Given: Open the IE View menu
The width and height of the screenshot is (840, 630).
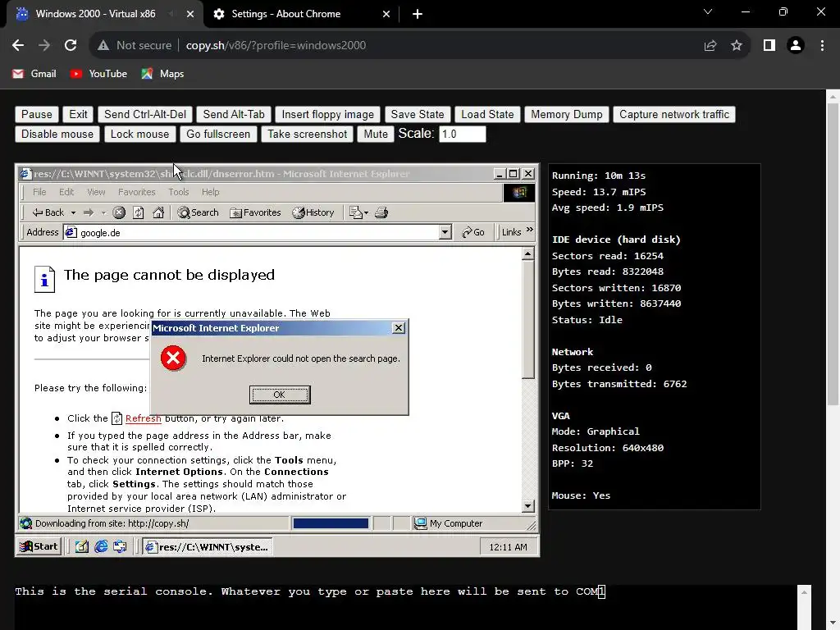Looking at the screenshot, I should click(96, 192).
